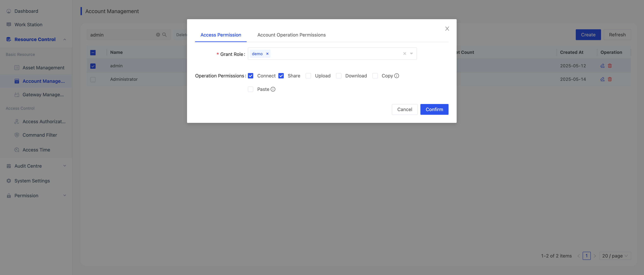Uncheck the Connect permission
Image resolution: width=644 pixels, height=275 pixels.
251,76
